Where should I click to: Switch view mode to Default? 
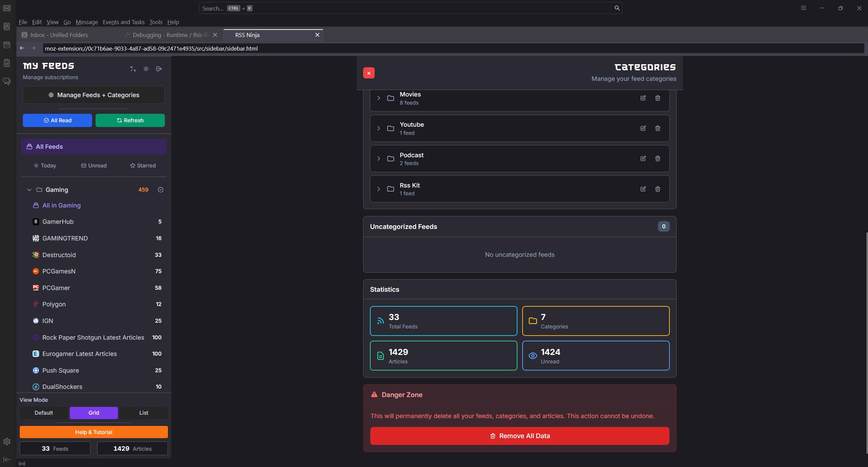(x=44, y=413)
